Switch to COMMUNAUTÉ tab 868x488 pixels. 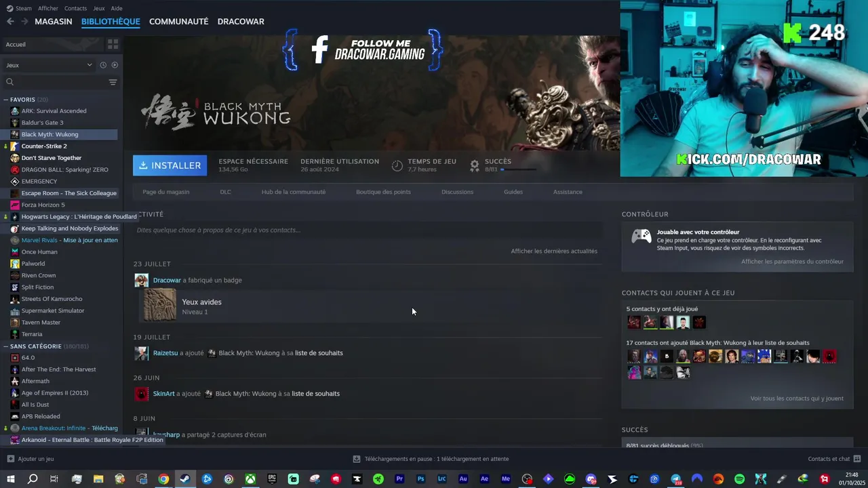(x=178, y=21)
